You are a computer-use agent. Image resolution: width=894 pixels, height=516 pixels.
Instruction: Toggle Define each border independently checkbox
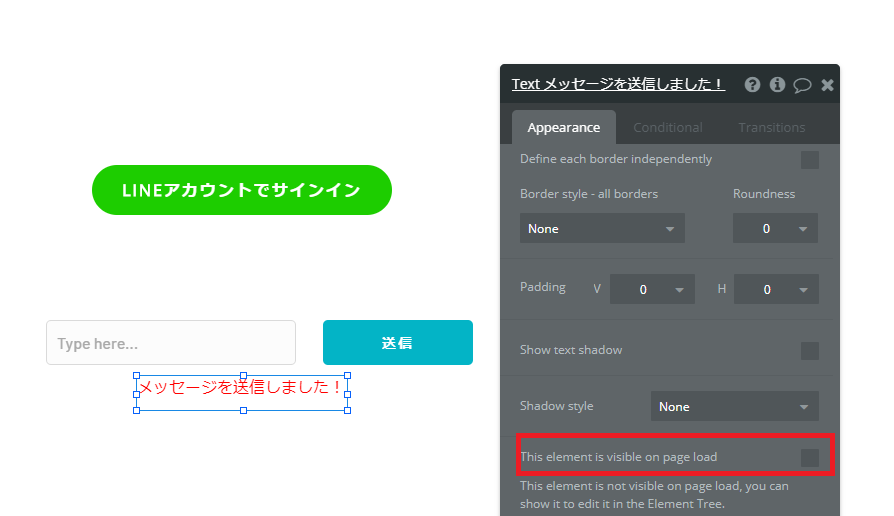point(810,160)
